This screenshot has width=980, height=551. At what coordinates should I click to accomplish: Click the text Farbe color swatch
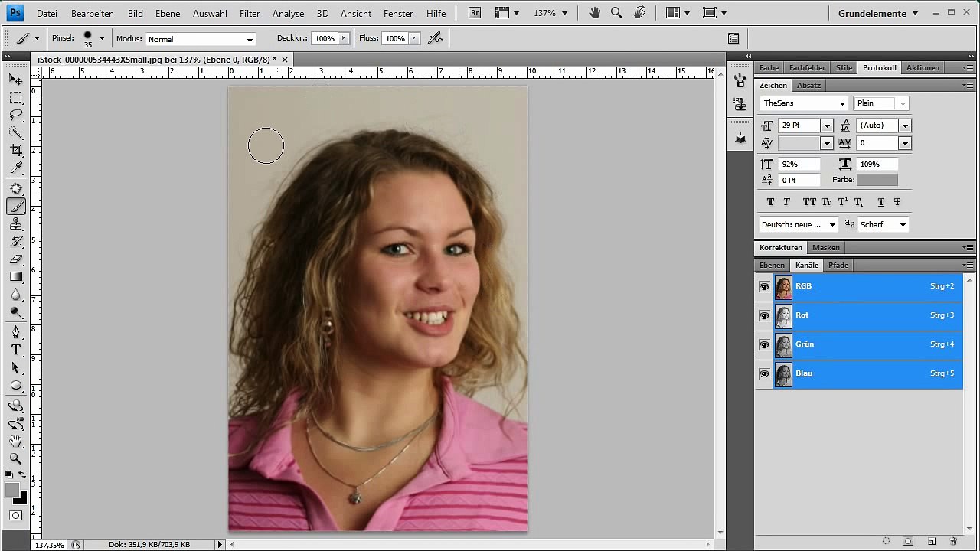(877, 180)
